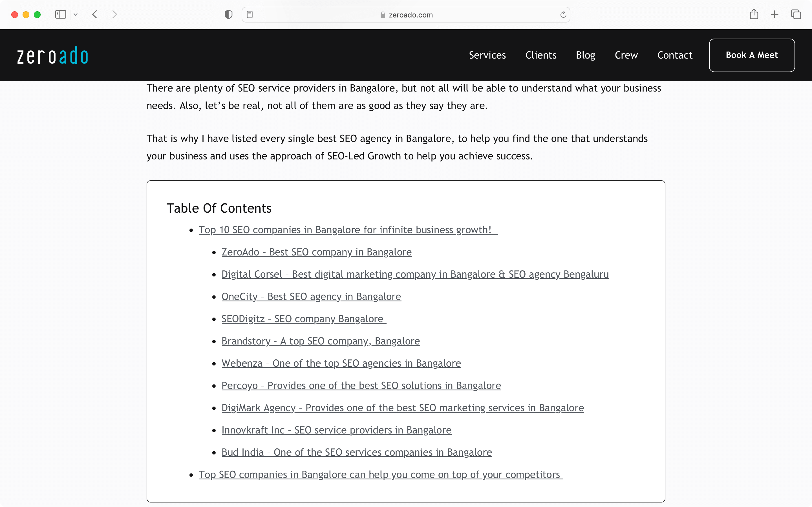Click the zeroado.com address field
The image size is (812, 507).
tap(406, 15)
